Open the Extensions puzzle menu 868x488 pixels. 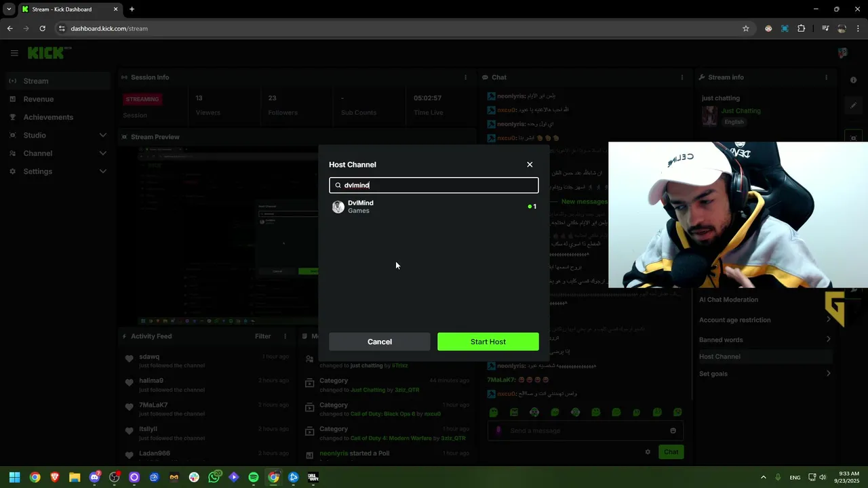click(x=802, y=28)
